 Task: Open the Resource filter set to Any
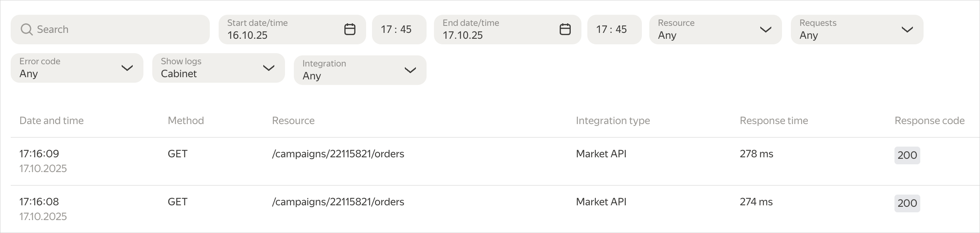pos(715,29)
